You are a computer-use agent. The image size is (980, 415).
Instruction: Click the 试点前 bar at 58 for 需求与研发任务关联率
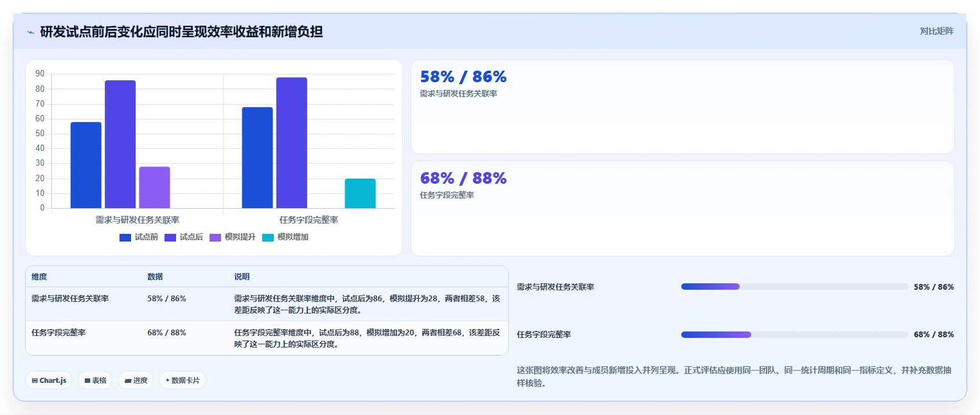86,165
